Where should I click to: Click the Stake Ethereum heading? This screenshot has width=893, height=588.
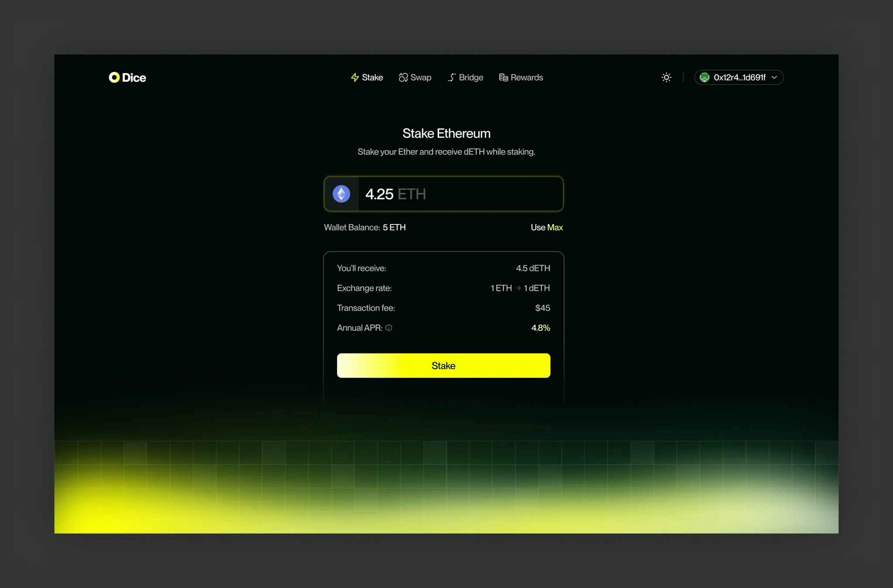pyautogui.click(x=446, y=133)
